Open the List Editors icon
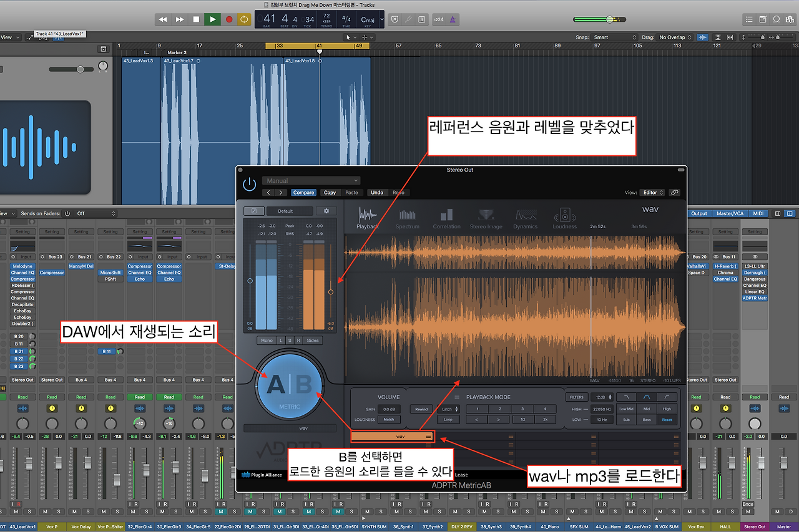Image resolution: width=799 pixels, height=532 pixels. [749, 19]
